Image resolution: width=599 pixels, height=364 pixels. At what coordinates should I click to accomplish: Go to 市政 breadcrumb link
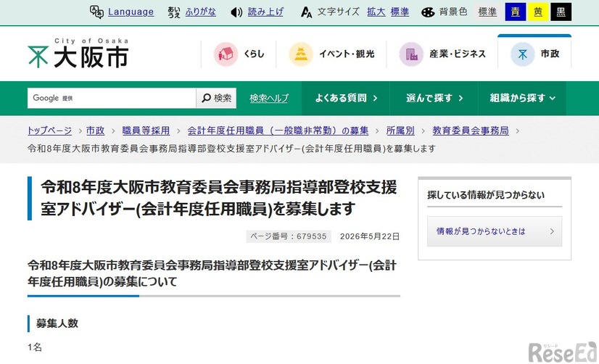(95, 131)
